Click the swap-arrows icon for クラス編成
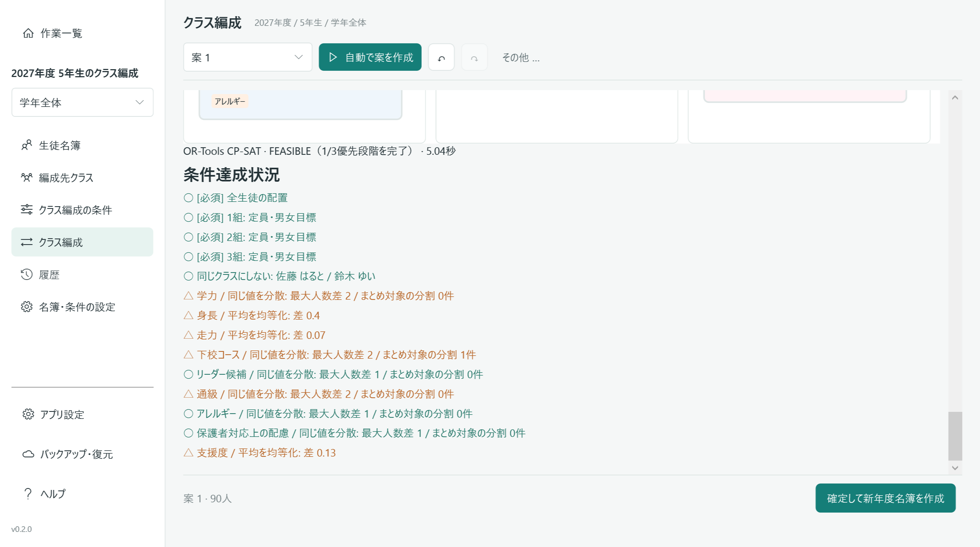Image resolution: width=980 pixels, height=547 pixels. point(27,242)
